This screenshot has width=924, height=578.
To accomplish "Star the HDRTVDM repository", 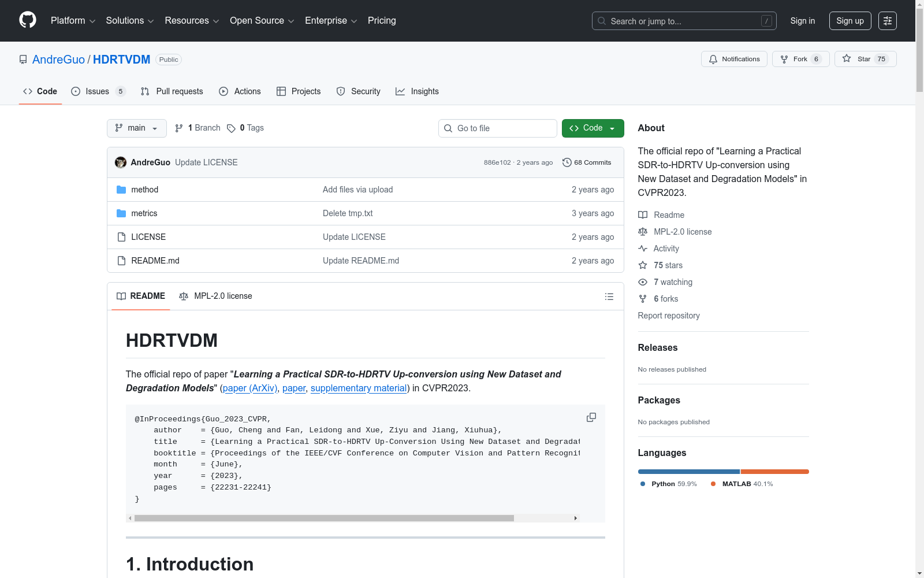I will point(865,59).
